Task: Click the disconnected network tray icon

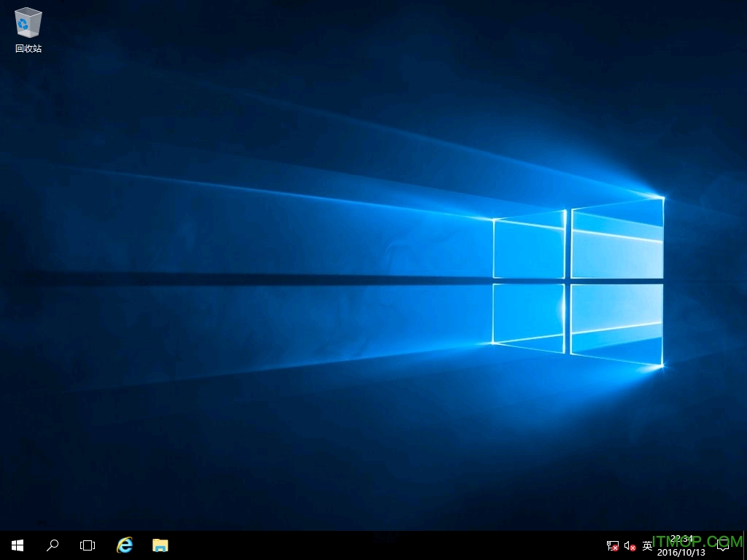Action: [611, 545]
